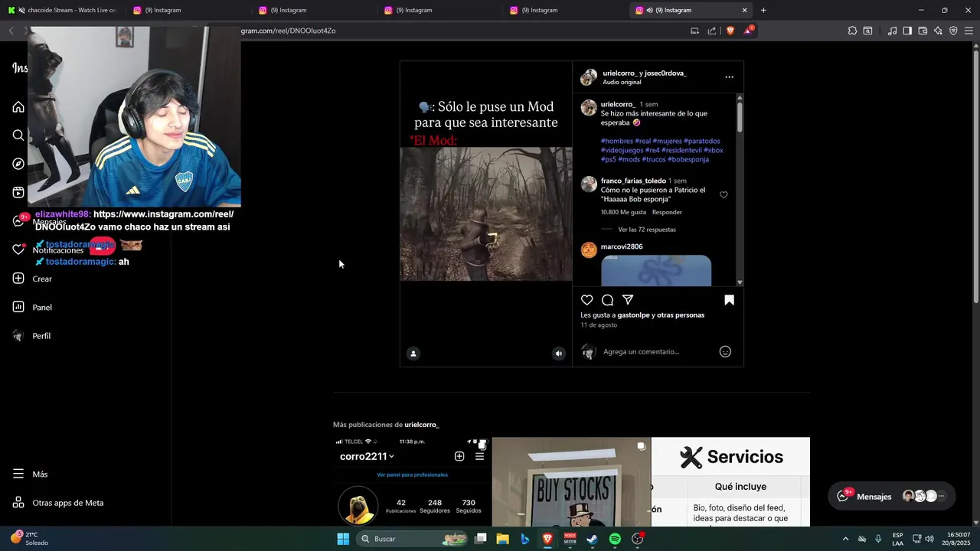The image size is (980, 551).
Task: Open the marcovi2806 commenter profile
Action: 622,246
